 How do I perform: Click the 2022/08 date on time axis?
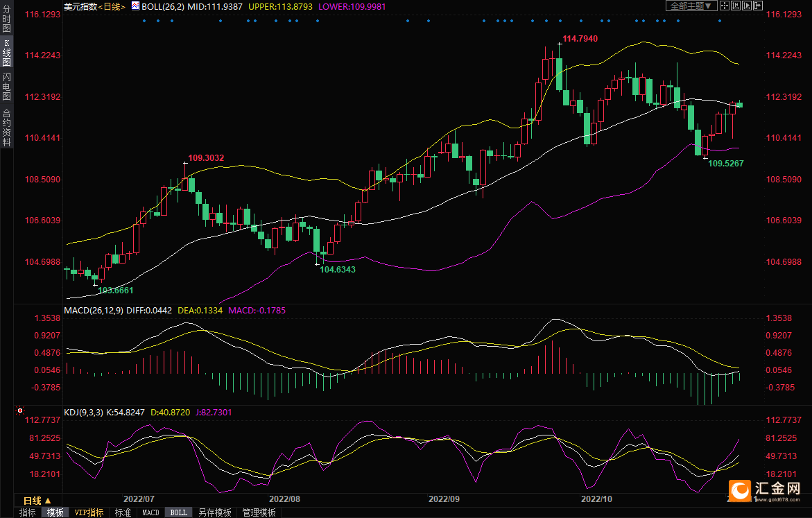pos(284,499)
